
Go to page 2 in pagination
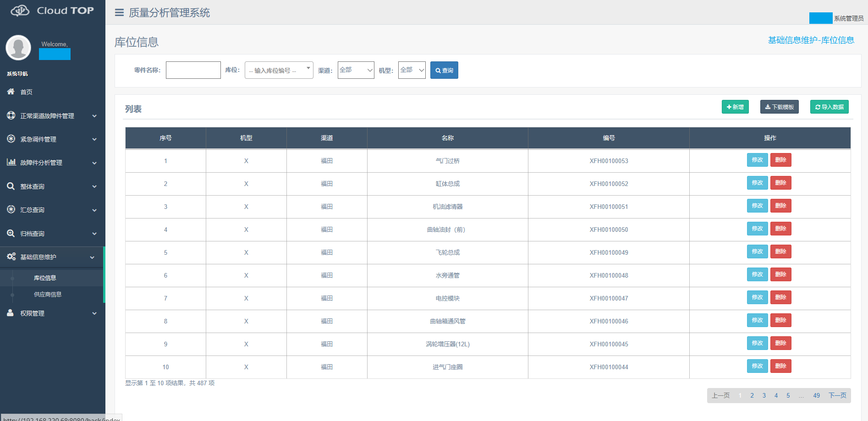[752, 395]
